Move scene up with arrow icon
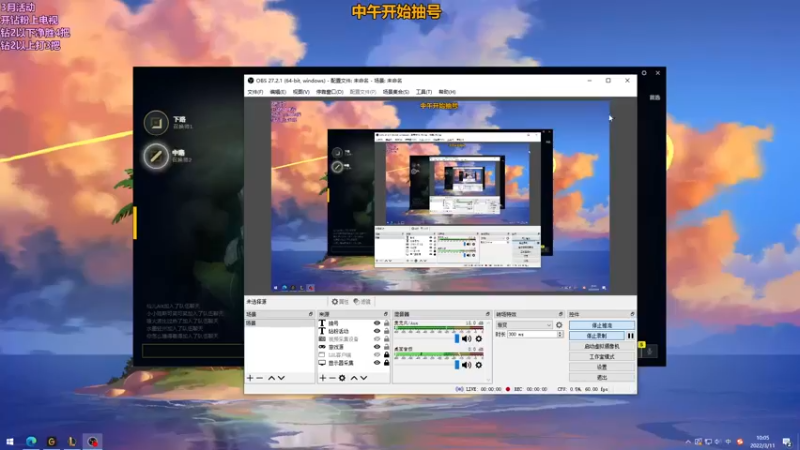The image size is (800, 450). point(271,378)
